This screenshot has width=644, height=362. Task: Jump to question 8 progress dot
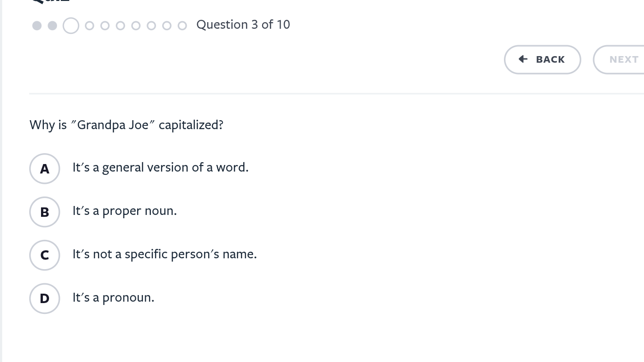[151, 25]
